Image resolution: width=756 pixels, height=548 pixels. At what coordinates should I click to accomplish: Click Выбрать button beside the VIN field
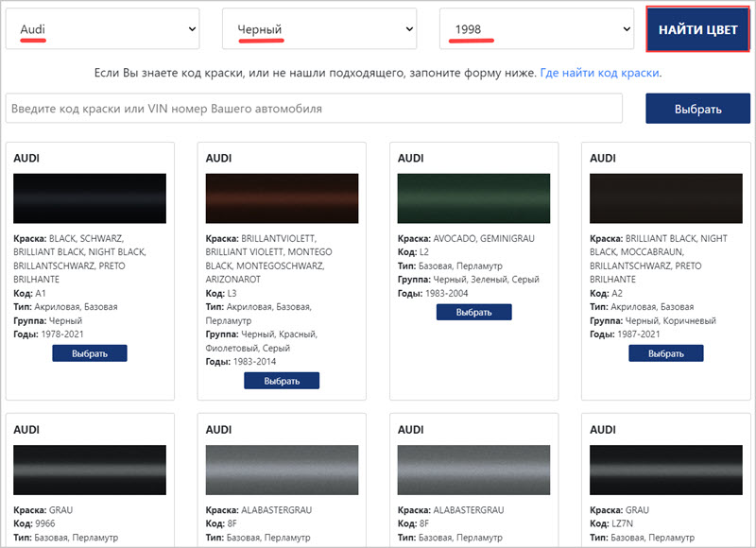tap(697, 109)
